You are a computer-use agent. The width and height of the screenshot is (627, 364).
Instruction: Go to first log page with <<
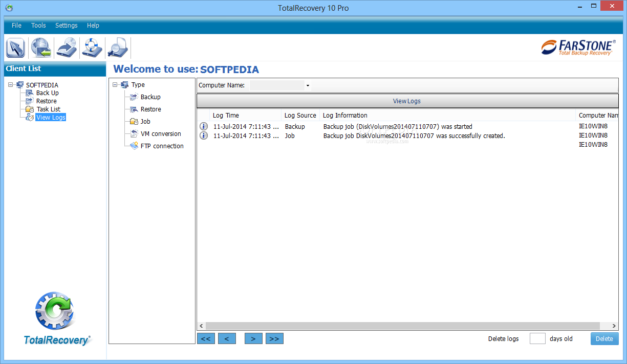(206, 338)
